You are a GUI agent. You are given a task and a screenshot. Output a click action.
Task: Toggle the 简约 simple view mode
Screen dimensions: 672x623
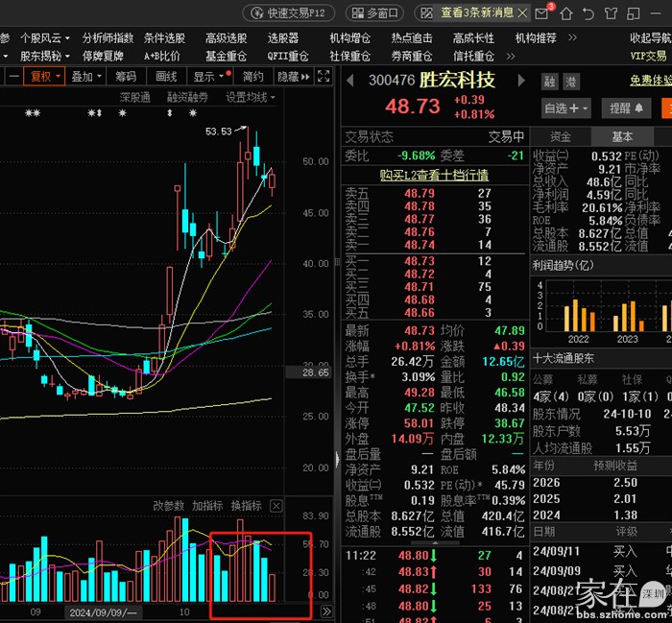point(252,77)
